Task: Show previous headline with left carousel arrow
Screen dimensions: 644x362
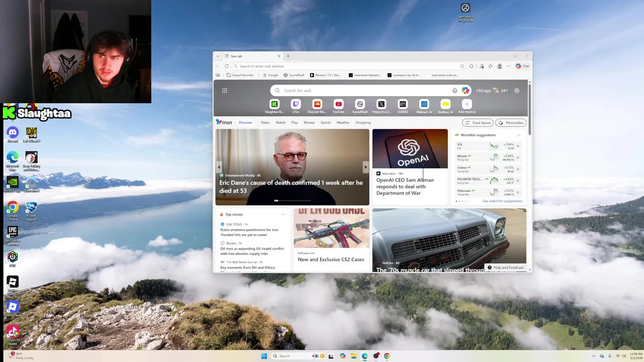Action: (x=219, y=167)
